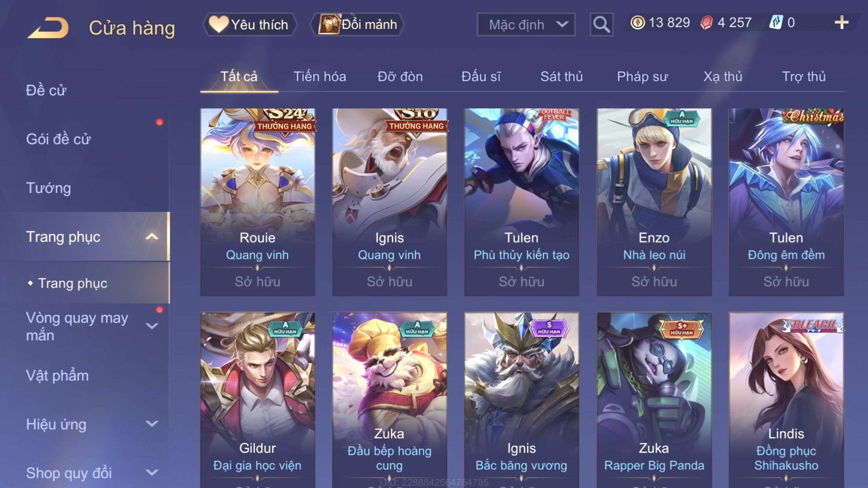Tap the plus icon to add currency
The width and height of the screenshot is (868, 488).
pos(841,22)
